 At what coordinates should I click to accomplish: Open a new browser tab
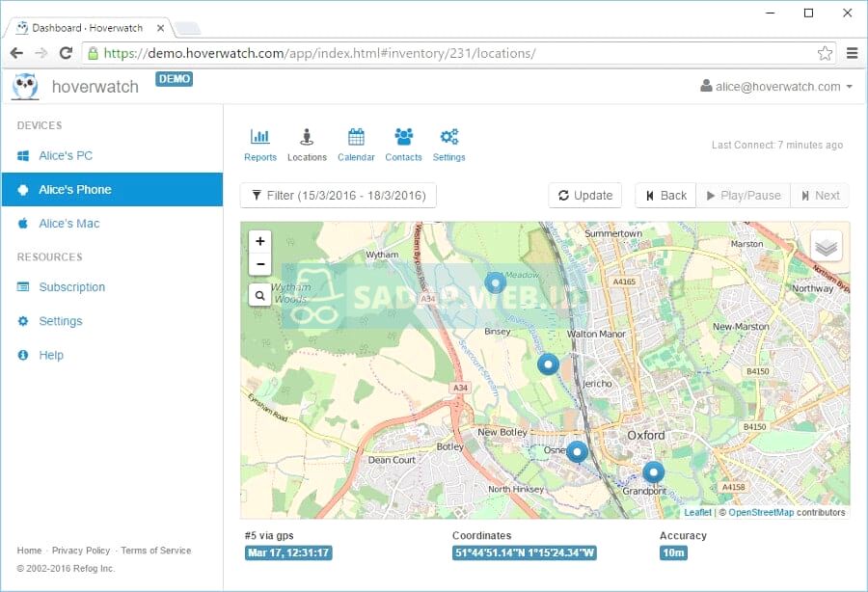pos(188,28)
